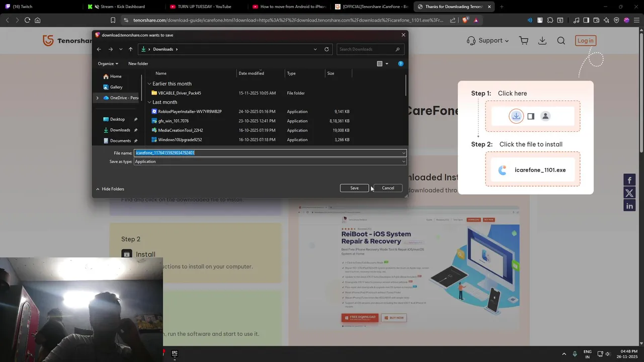Viewport: 644px width, 362px height.
Task: Collapse with Hide Folders
Action: 110,189
